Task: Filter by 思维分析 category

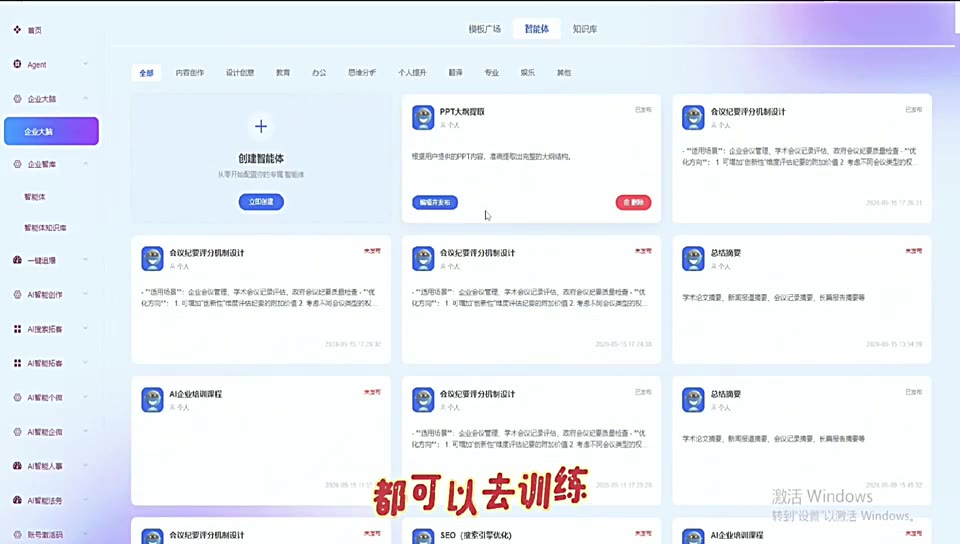Action: tap(362, 72)
